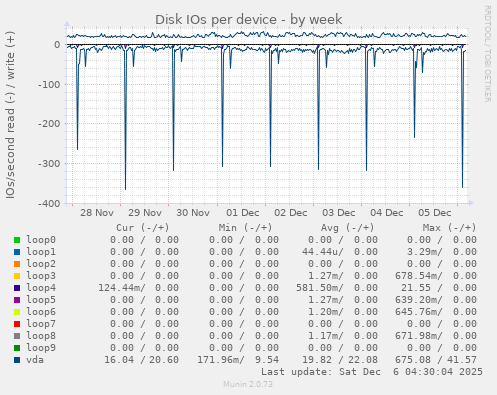Click the y-axis title 'IOs/second read (-) / write (+)'
The image size is (497, 395).
pos(10,115)
